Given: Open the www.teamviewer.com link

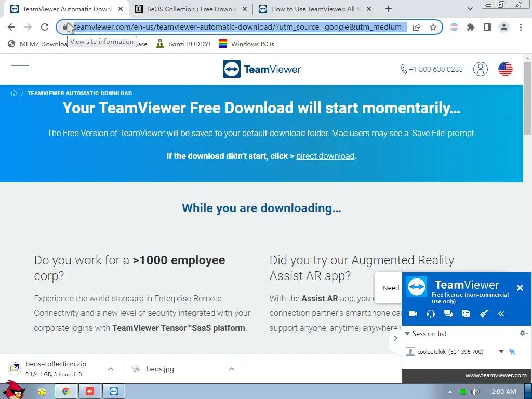Looking at the screenshot, I should point(496,375).
